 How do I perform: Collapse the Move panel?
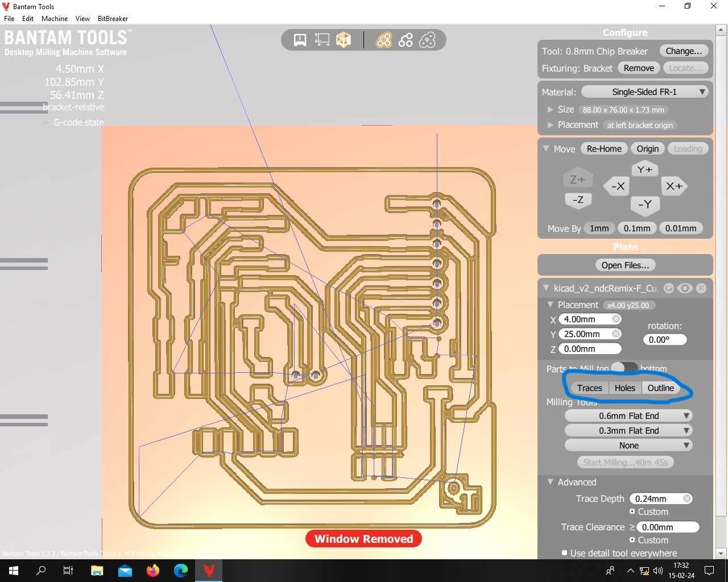tap(546, 148)
